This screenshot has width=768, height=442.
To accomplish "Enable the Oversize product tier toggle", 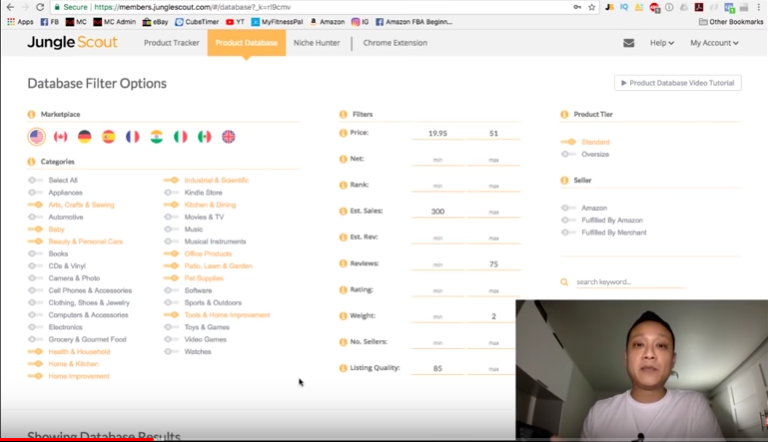I will point(568,154).
